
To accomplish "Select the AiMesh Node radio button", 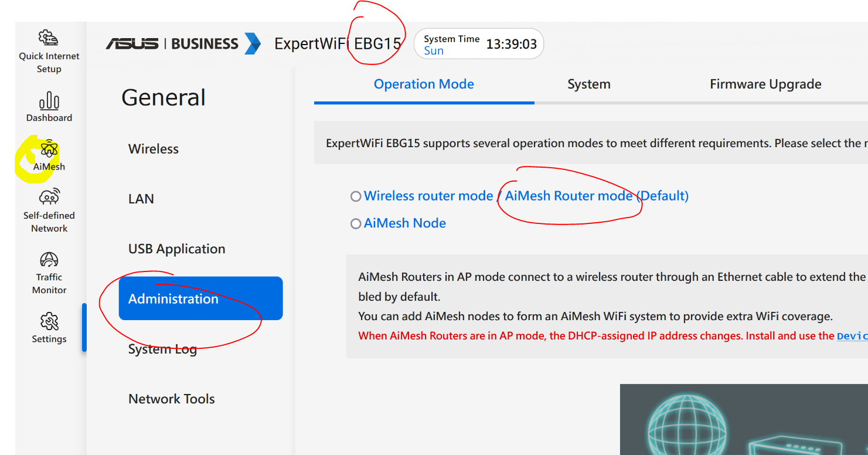I will tap(356, 223).
